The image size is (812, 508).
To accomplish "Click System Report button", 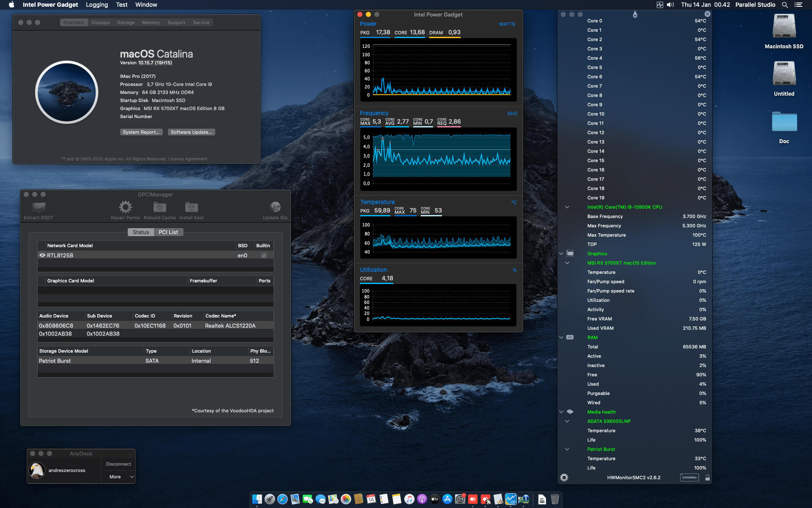I will pyautogui.click(x=141, y=132).
